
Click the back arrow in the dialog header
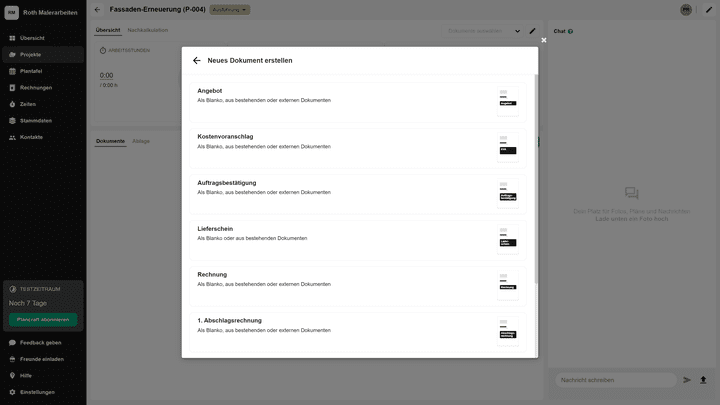[197, 61]
